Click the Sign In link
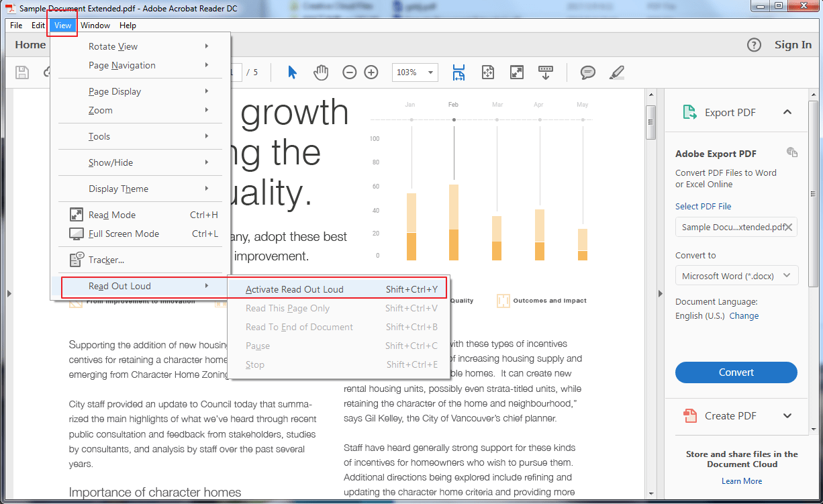The width and height of the screenshot is (823, 504). tap(793, 45)
